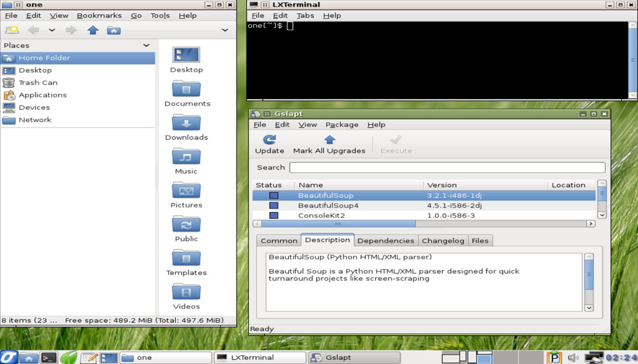Select the Music folder icon
The image size is (638, 364).
point(186,156)
